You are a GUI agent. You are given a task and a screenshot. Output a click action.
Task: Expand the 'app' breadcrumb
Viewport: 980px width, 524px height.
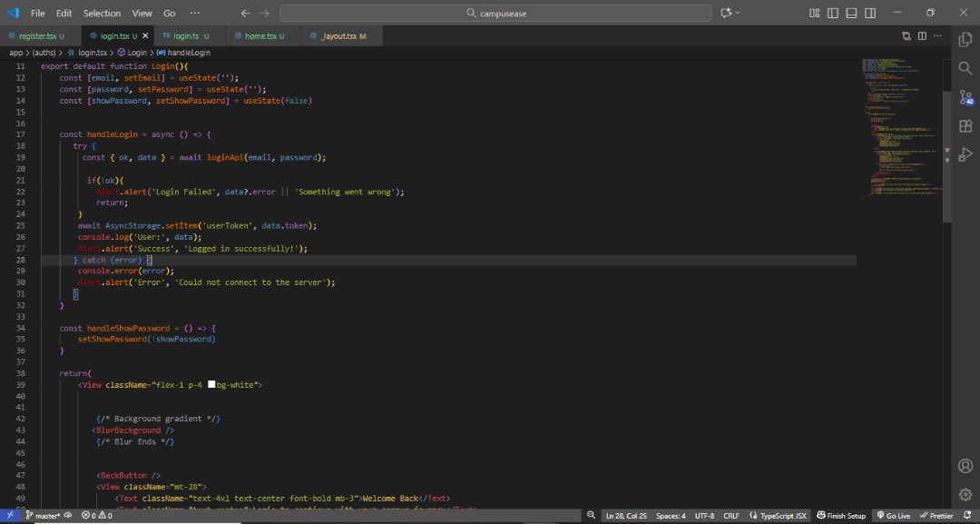15,53
